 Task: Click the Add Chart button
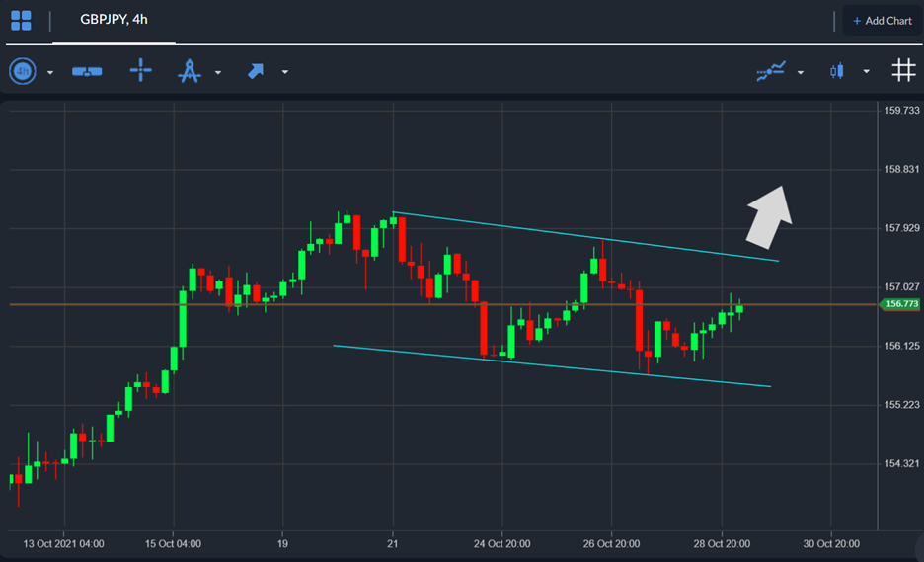point(883,21)
